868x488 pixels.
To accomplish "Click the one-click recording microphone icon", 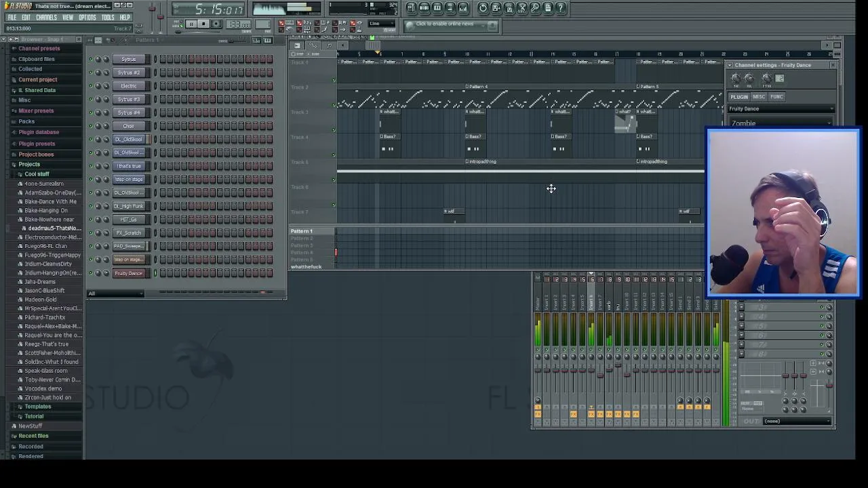I will (535, 7).
